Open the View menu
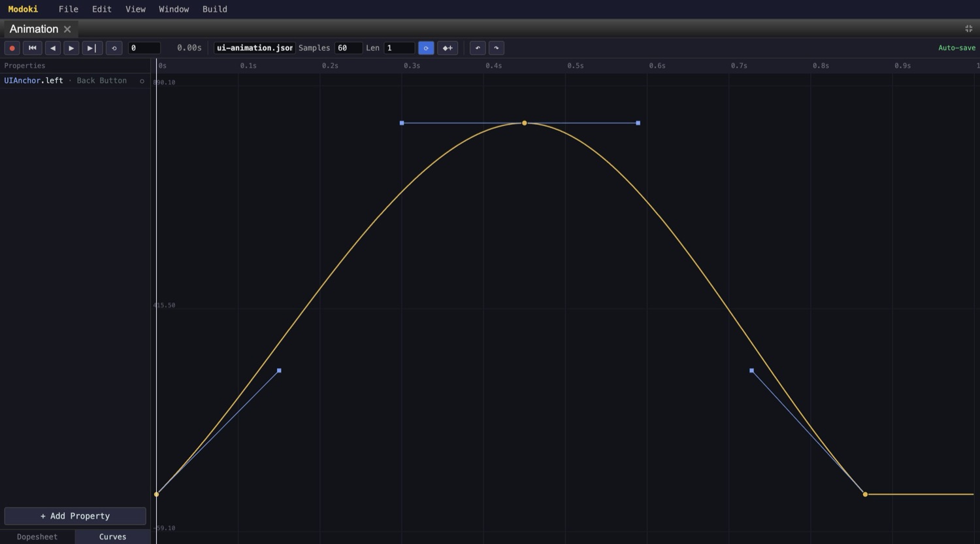Screen dimensions: 980x544 point(135,9)
